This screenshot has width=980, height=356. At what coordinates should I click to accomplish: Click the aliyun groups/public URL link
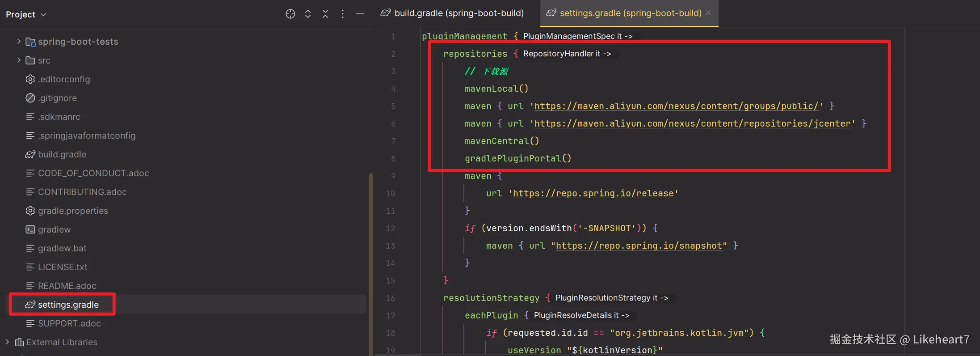click(676, 106)
